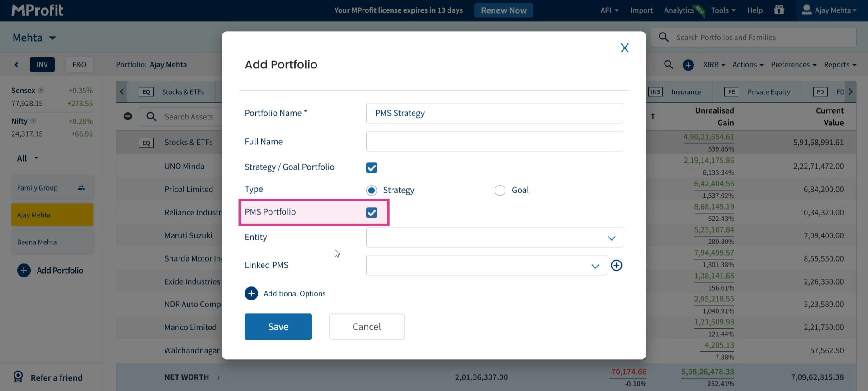This screenshot has width=868, height=391.
Task: Toggle the Strategy / Goal Portfolio checkbox
Action: [x=372, y=168]
